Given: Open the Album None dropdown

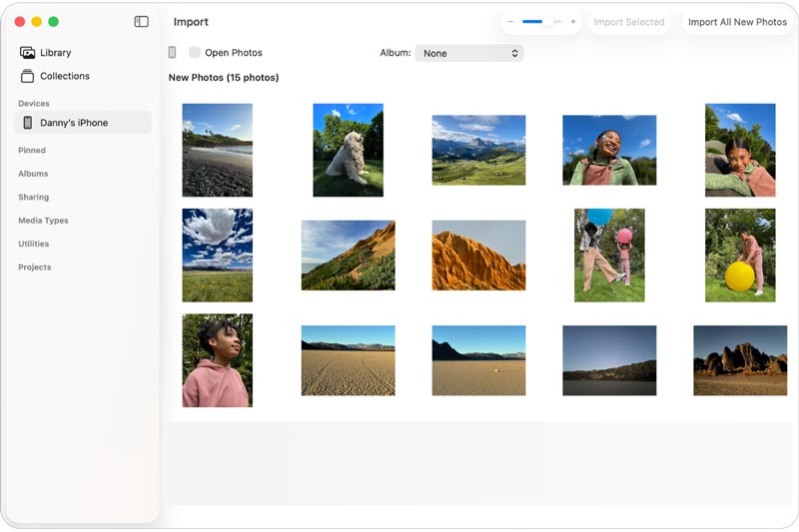Looking at the screenshot, I should (x=469, y=53).
